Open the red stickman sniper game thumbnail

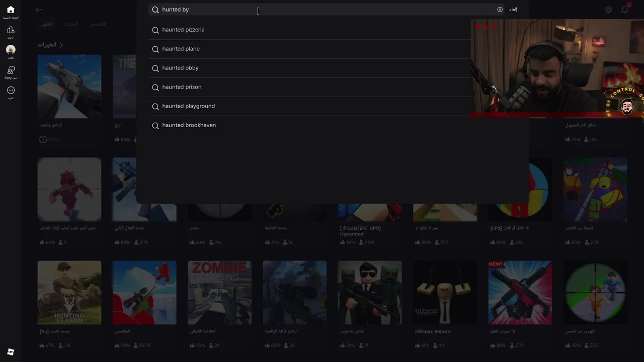(x=144, y=293)
